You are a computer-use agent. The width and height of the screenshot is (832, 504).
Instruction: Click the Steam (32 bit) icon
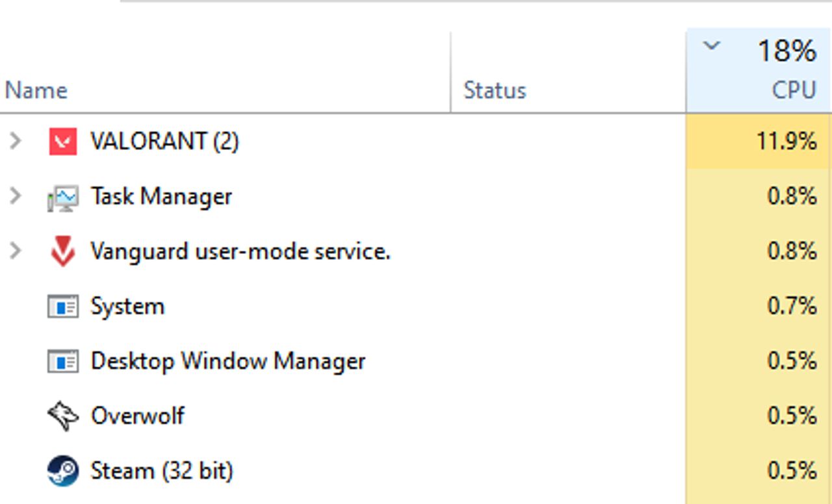pos(63,470)
